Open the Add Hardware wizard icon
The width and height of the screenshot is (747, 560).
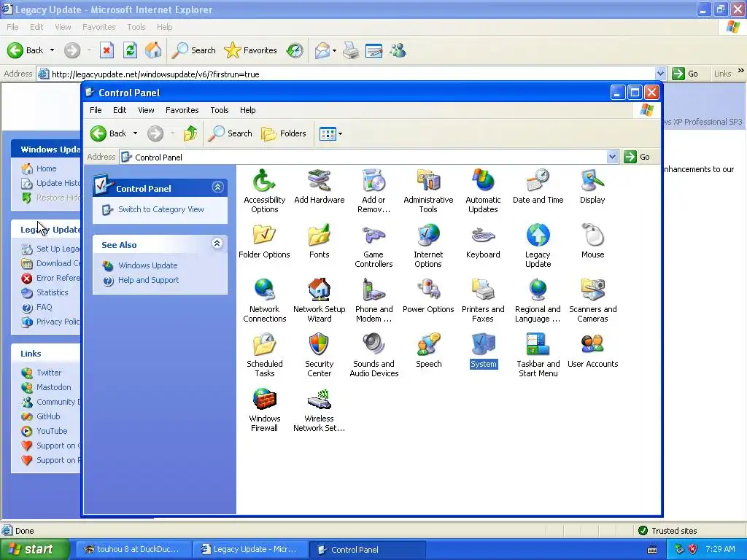click(320, 187)
